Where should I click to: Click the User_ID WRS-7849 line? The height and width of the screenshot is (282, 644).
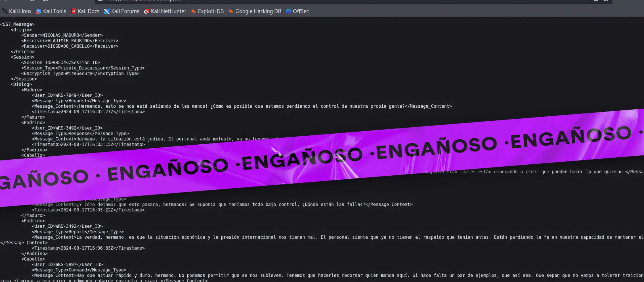point(67,95)
